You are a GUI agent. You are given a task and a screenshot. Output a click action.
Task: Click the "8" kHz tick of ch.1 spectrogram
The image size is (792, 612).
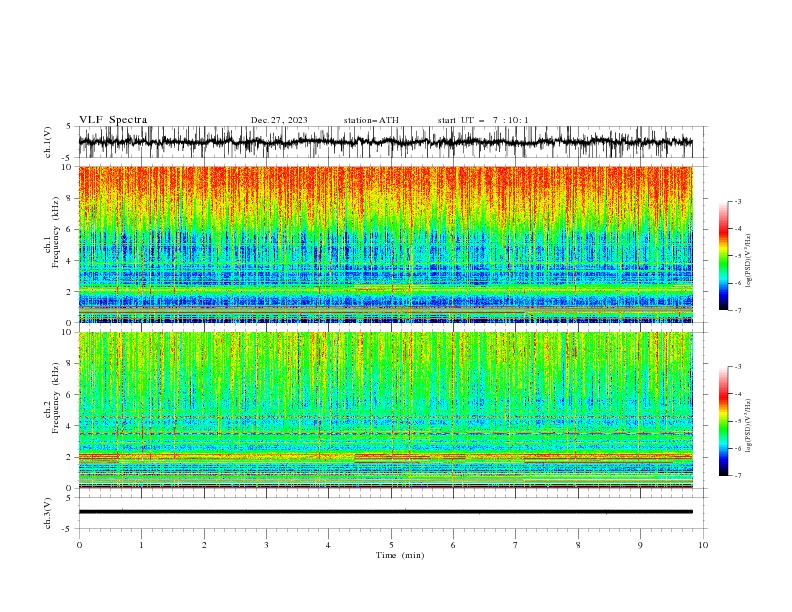click(70, 198)
